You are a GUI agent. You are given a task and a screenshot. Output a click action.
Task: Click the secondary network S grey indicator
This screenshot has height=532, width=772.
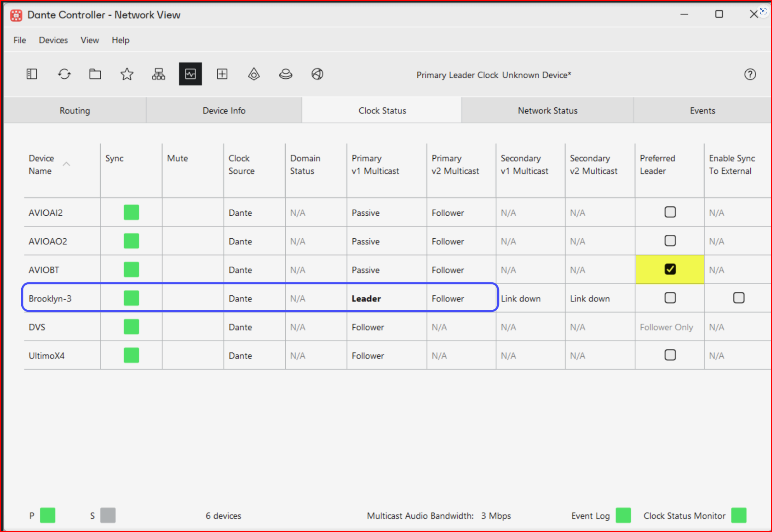coord(108,515)
